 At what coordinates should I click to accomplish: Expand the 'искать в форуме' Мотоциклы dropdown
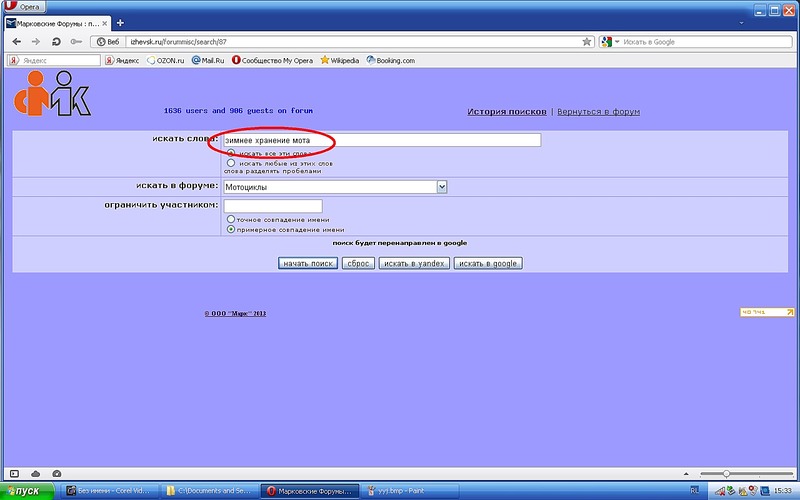click(442, 186)
